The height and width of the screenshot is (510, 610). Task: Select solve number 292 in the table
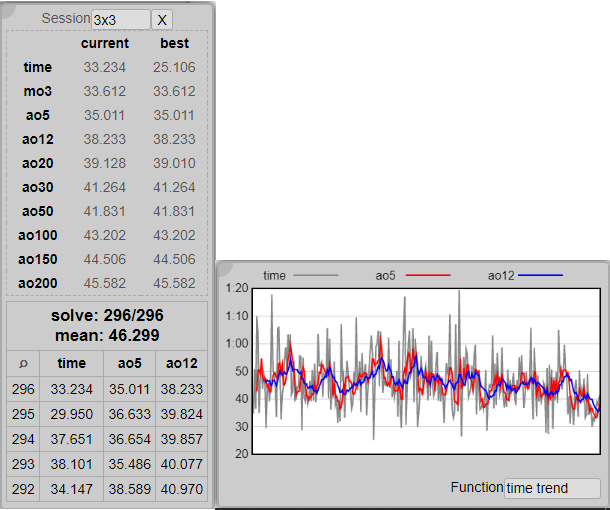click(23, 489)
